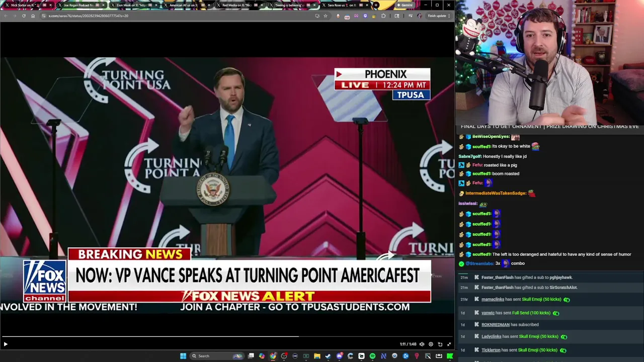Switch to the American AF on X tab
The image size is (644, 362).
click(186, 5)
